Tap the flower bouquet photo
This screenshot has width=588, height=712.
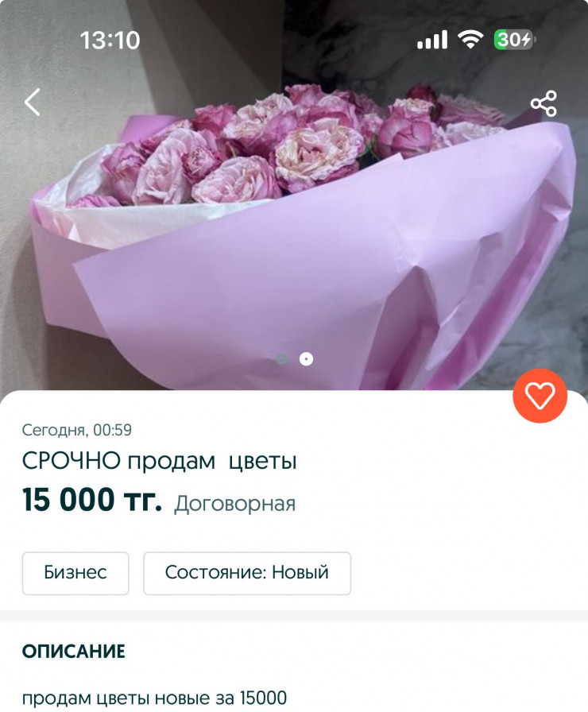point(294,195)
